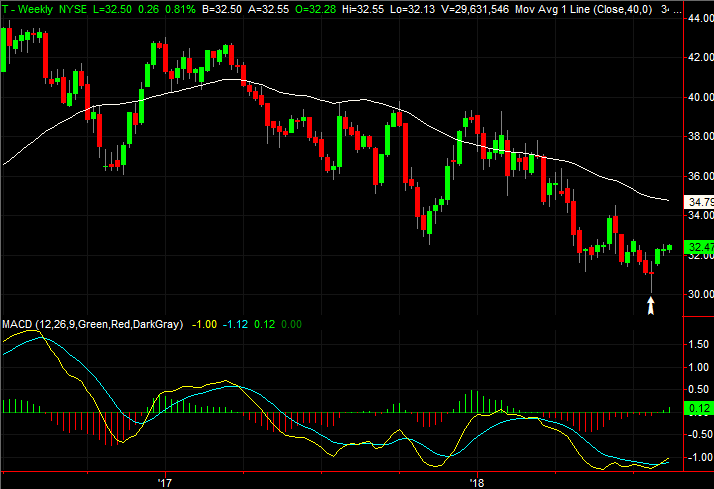
Task: Click the green 32.47 current price tag
Action: pyautogui.click(x=696, y=246)
